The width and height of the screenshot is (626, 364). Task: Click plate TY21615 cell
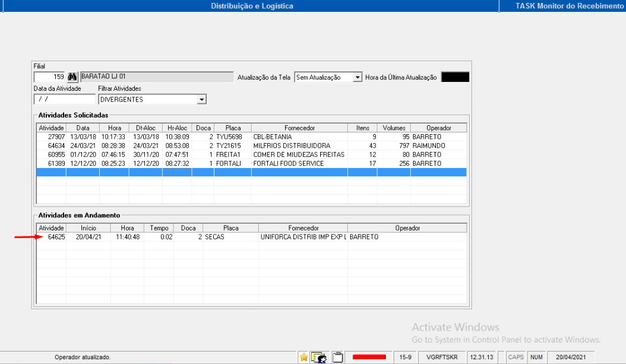tap(233, 145)
